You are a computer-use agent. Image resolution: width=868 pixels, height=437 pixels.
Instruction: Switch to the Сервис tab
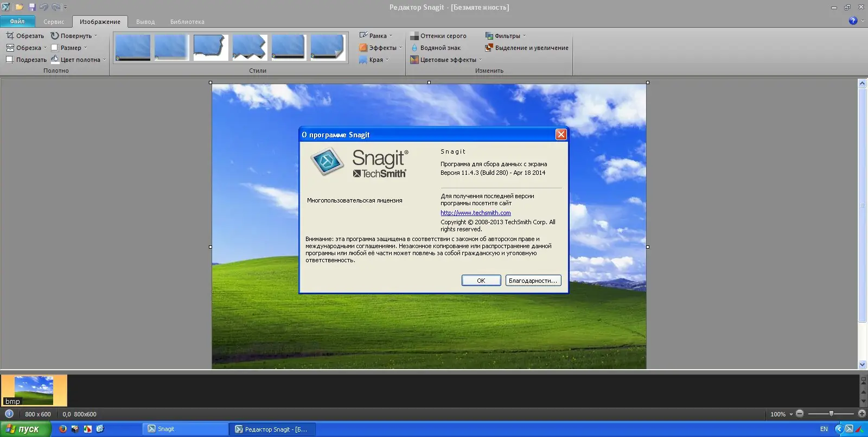[54, 22]
